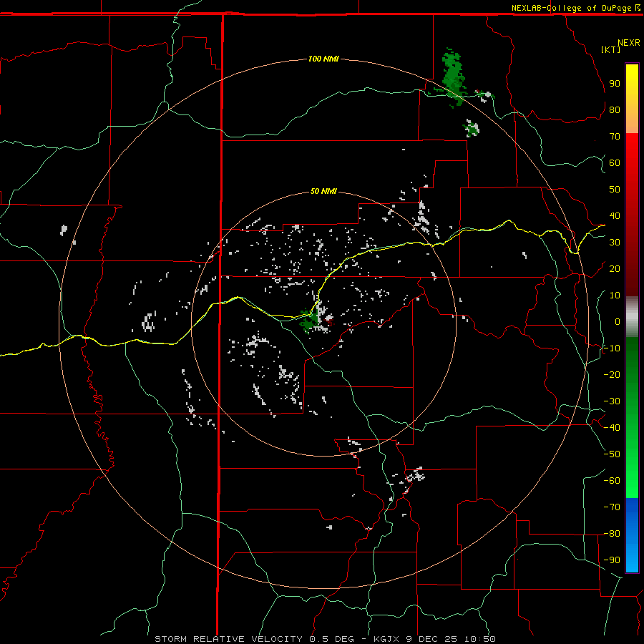Click the large green echo cluster near 100 NMI ring
The image size is (644, 644).
(453, 78)
